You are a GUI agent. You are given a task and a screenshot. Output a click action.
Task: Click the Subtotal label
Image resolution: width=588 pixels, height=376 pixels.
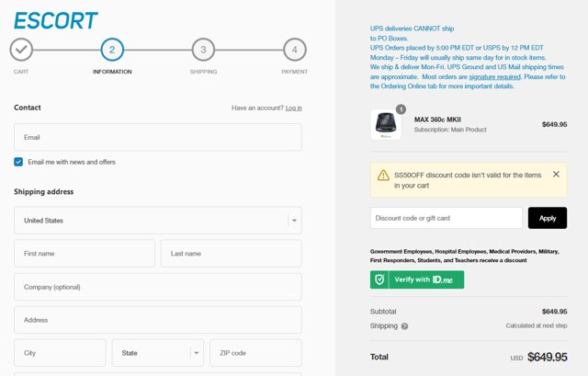click(x=383, y=312)
